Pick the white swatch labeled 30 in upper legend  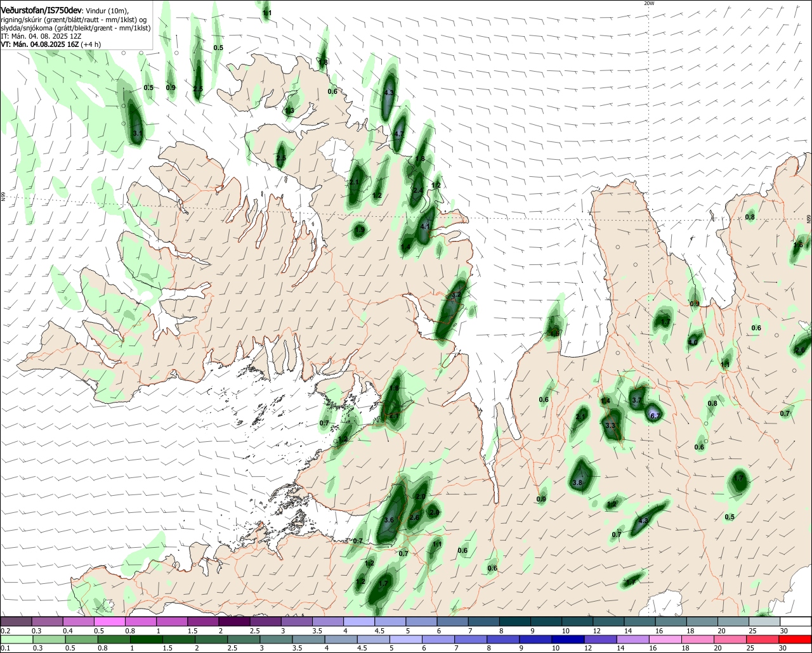(796, 622)
